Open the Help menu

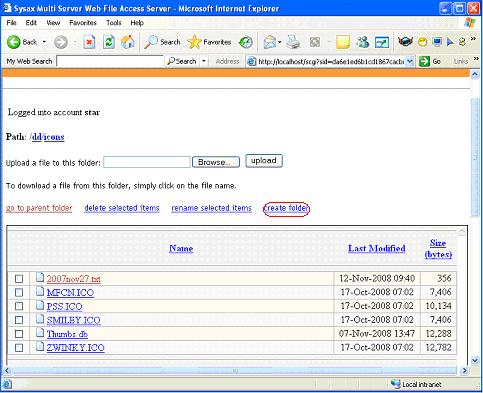point(137,23)
